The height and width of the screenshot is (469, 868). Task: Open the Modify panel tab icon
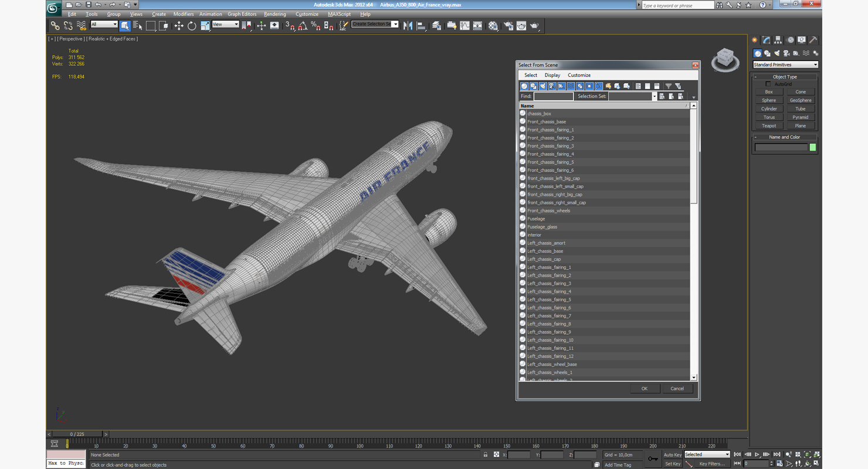coord(766,40)
